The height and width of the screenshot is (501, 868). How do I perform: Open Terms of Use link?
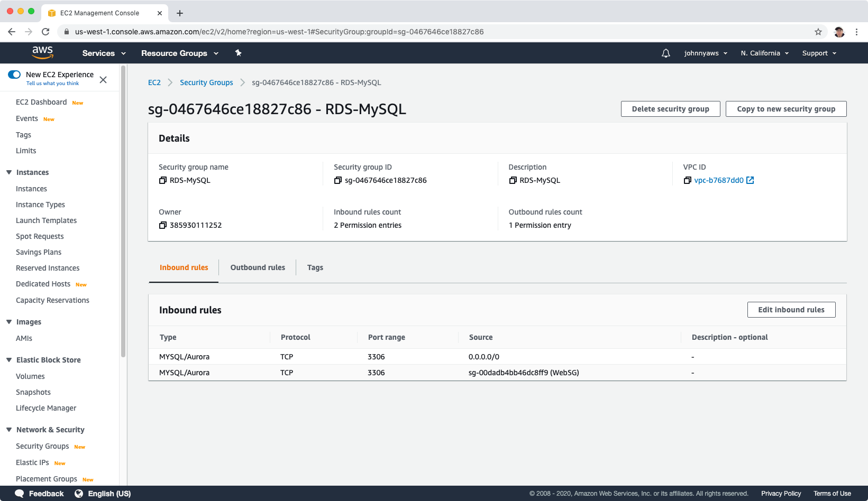tap(832, 494)
